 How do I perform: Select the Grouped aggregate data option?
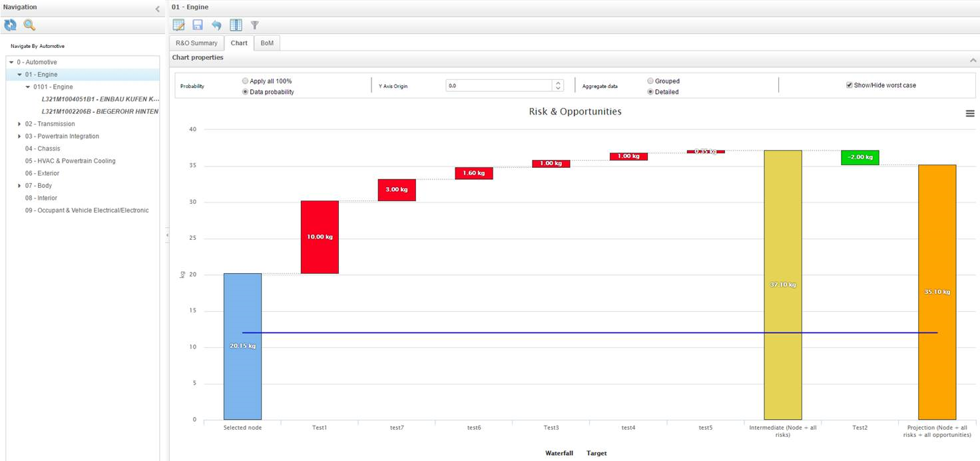[x=650, y=81]
